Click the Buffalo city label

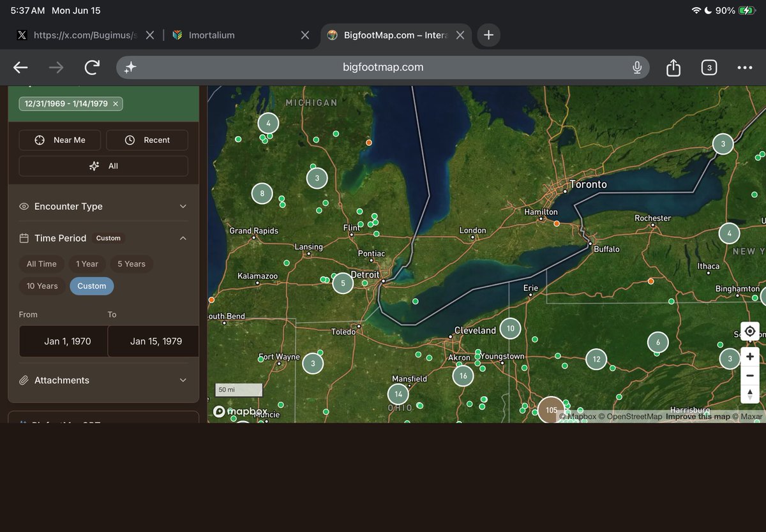(606, 249)
